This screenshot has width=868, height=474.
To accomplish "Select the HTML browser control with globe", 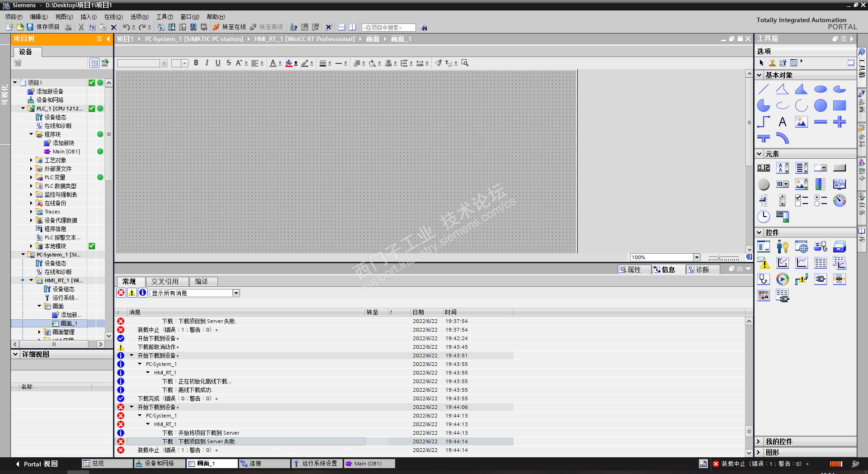I will point(802,246).
